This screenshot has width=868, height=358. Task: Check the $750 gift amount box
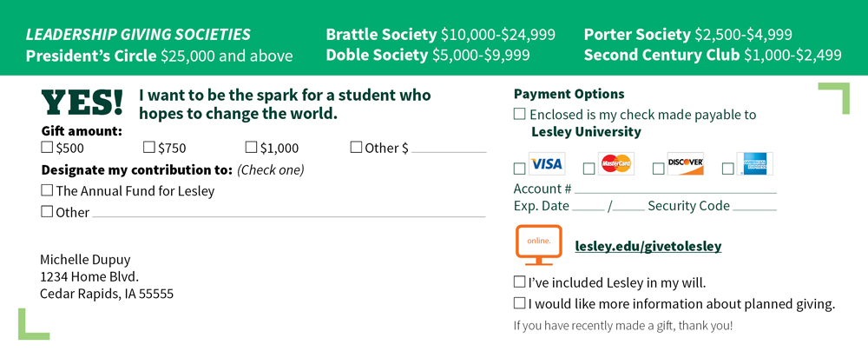click(149, 148)
